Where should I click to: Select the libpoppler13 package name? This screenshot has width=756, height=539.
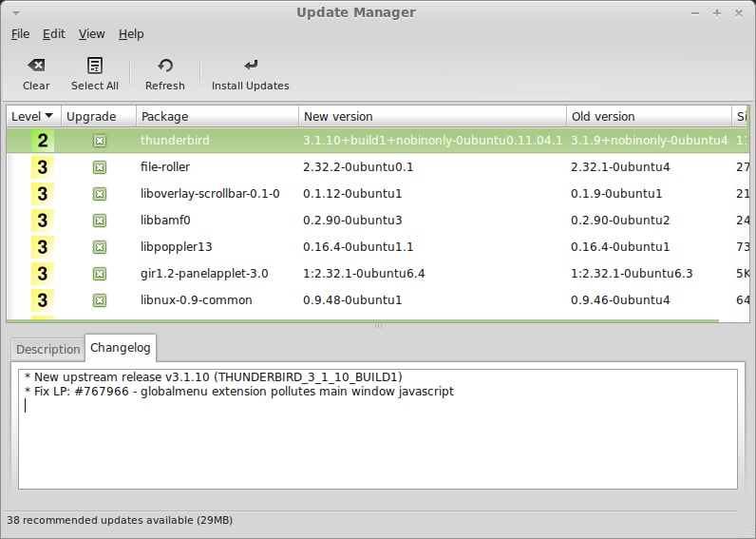(176, 246)
